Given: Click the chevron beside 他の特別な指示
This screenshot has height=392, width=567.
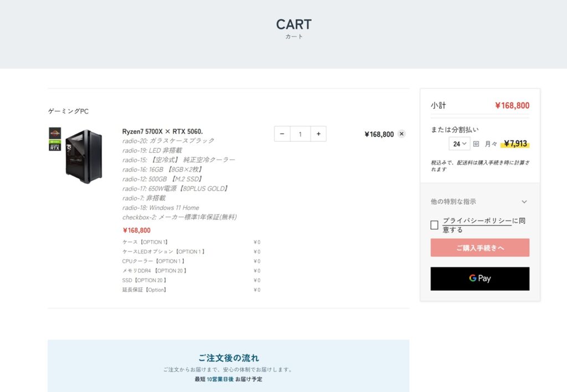Looking at the screenshot, I should [524, 202].
